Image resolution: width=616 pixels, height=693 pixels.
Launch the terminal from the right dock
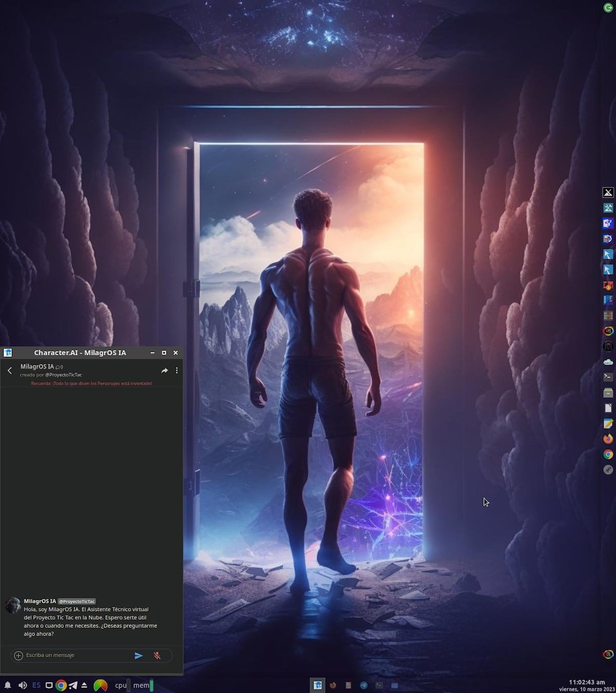[x=608, y=377]
